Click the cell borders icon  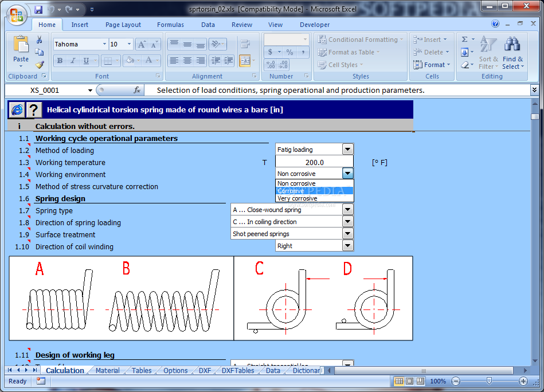[108, 61]
